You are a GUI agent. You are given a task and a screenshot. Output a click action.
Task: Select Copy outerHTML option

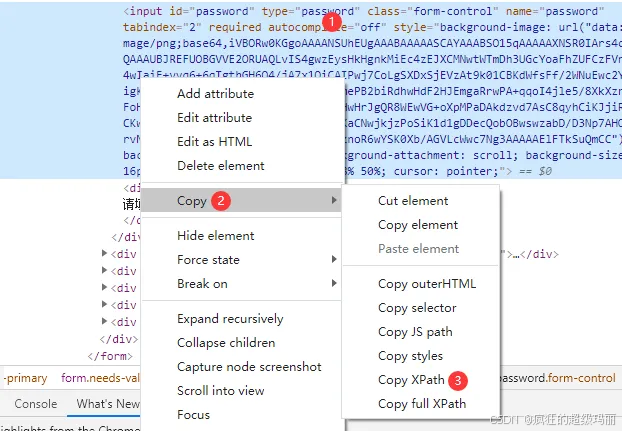[x=427, y=284]
